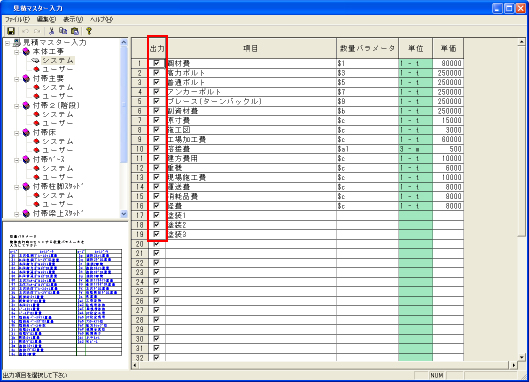The width and height of the screenshot is (529, 382).
Task: Click grid vertical scrollbar down arrow
Action: click(522, 357)
